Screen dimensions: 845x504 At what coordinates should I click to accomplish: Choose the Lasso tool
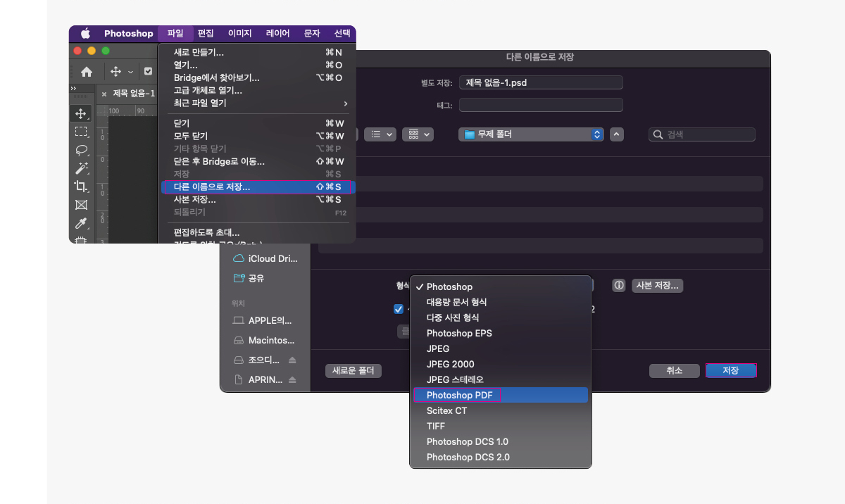tap(81, 149)
